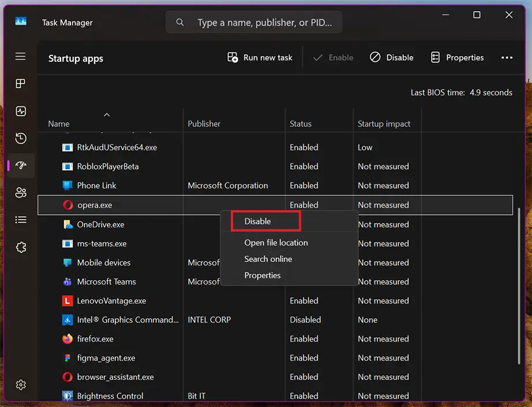The width and height of the screenshot is (532, 407).
Task: Open Task Manager settings gear
Action: 21,384
